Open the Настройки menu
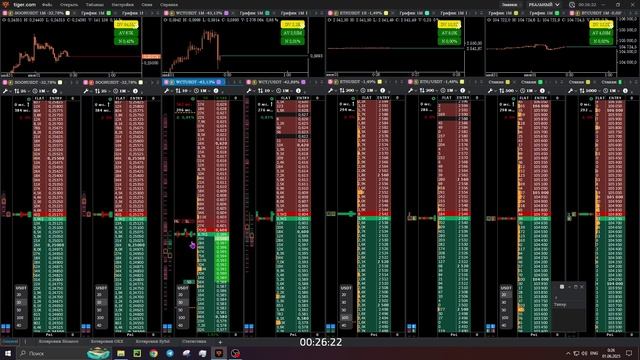The height and width of the screenshot is (360, 640). tap(122, 4)
